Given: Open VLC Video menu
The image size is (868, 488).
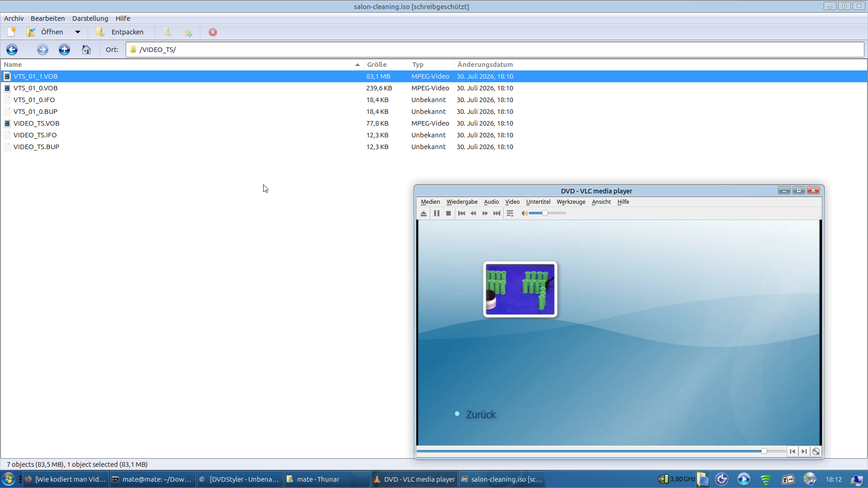Looking at the screenshot, I should pos(512,202).
